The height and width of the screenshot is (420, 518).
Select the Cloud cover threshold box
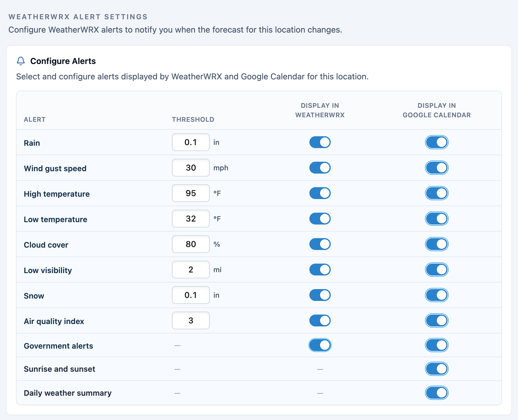(191, 244)
